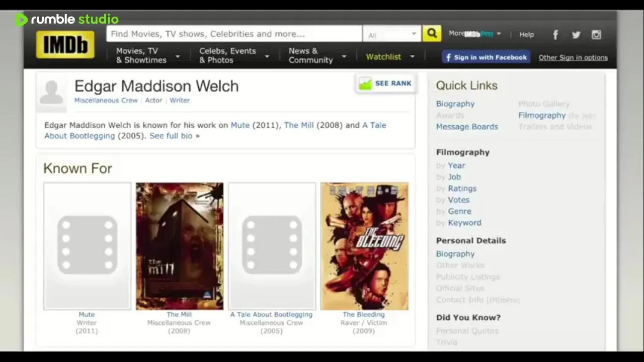The height and width of the screenshot is (362, 644).
Task: Click the Edgar Maddison Welch heading
Action: (156, 86)
